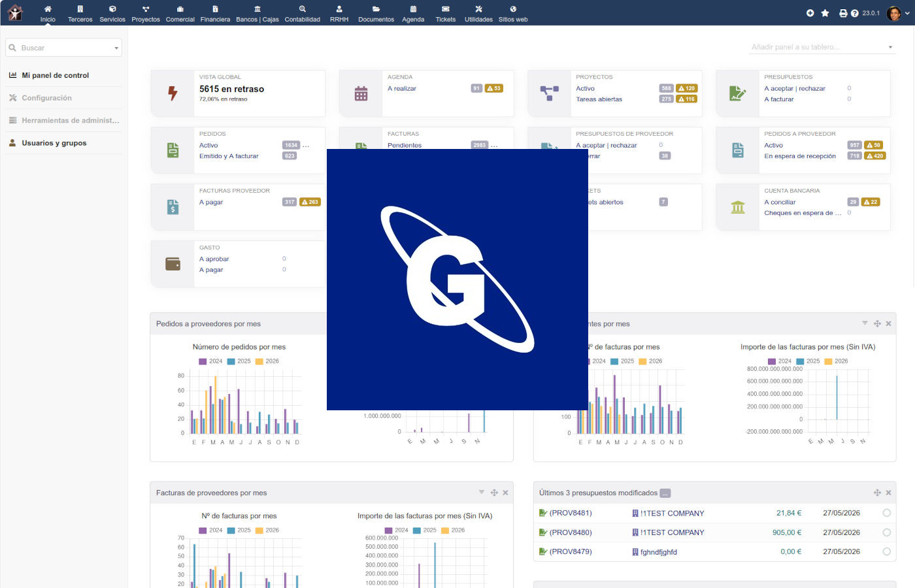Click the quick add plus icon
This screenshot has height=588, width=915.
(810, 13)
